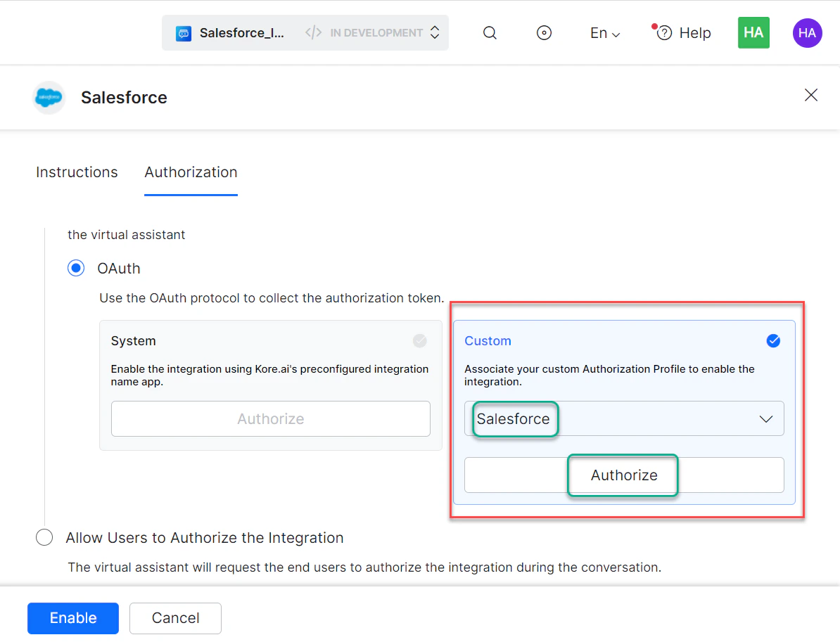Click the Enable button
The image size is (840, 642).
72,618
